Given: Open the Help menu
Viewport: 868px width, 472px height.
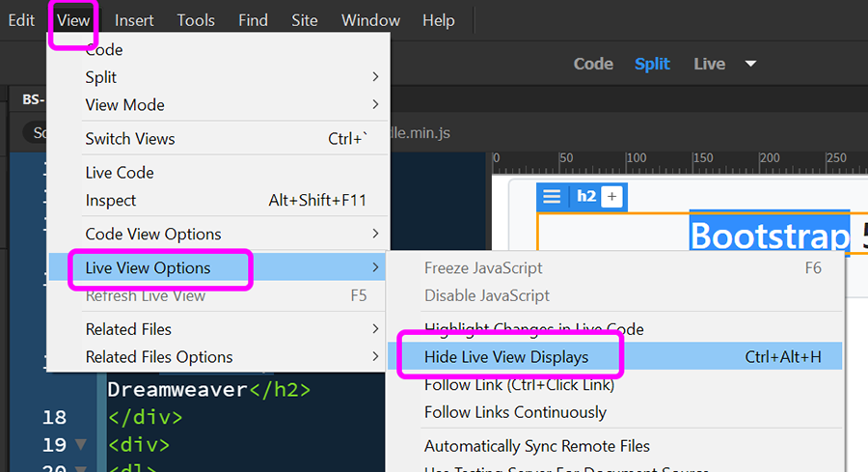Looking at the screenshot, I should [439, 20].
